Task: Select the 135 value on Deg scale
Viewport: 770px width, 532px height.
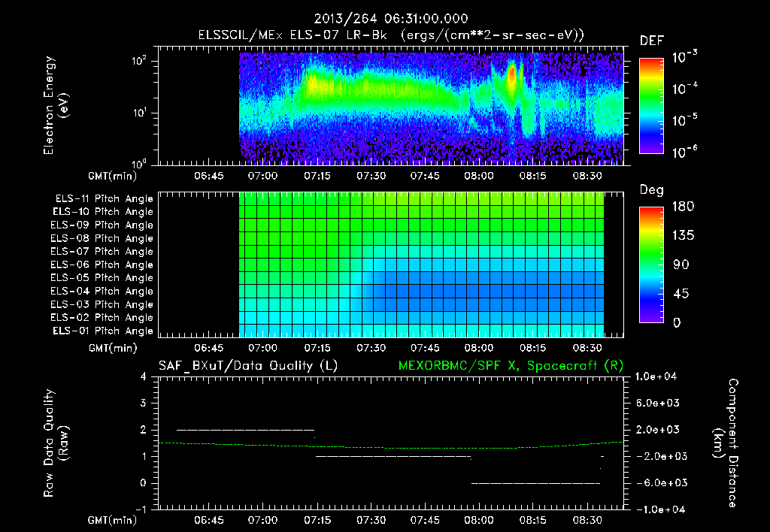Action: point(684,235)
